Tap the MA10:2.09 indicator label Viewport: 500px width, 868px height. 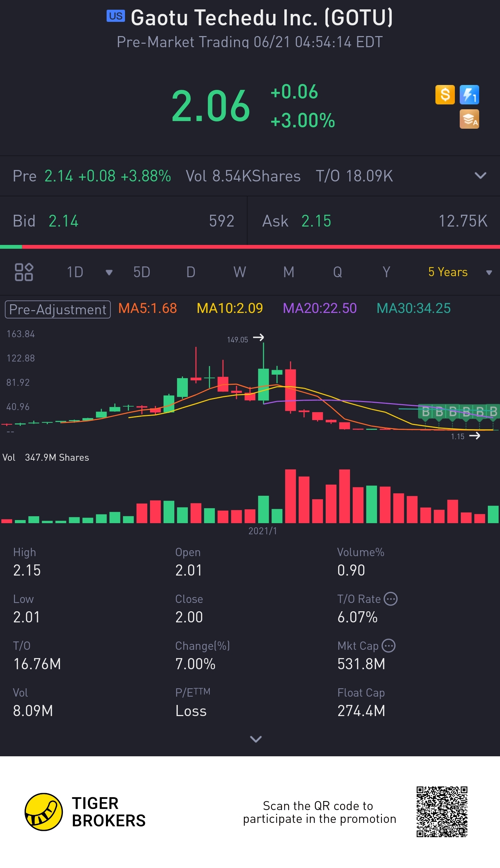pyautogui.click(x=230, y=308)
